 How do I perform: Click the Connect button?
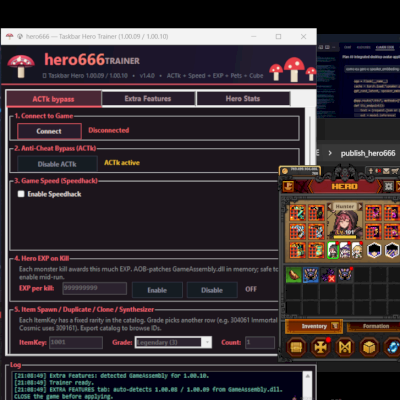[49, 131]
